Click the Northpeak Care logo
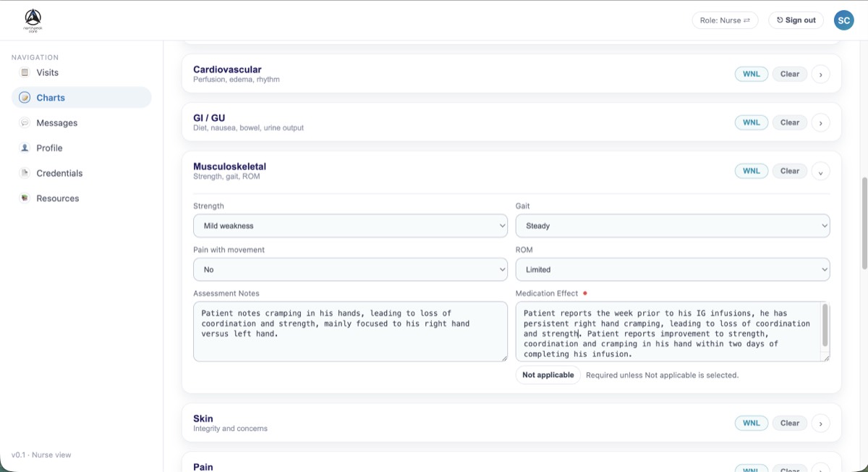 (x=32, y=20)
